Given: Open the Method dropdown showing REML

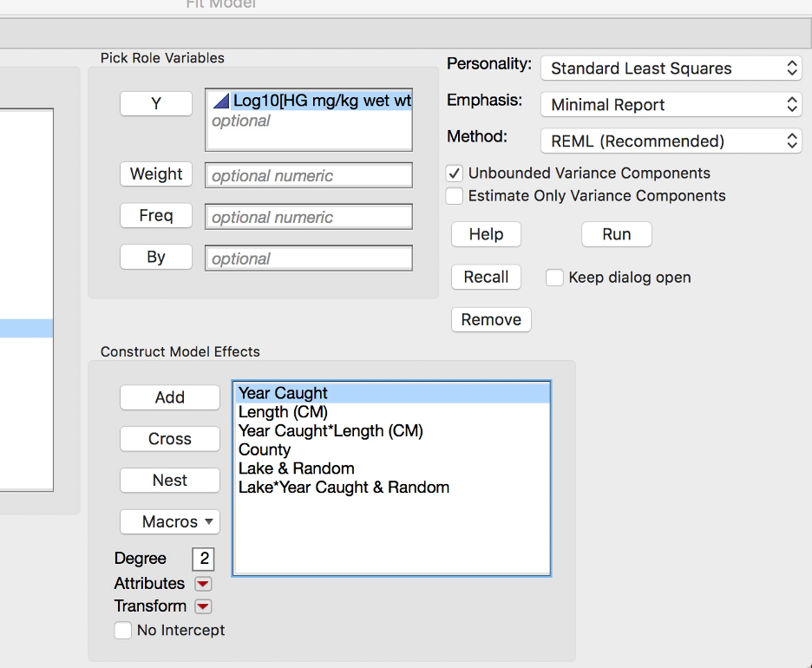Looking at the screenshot, I should [670, 141].
